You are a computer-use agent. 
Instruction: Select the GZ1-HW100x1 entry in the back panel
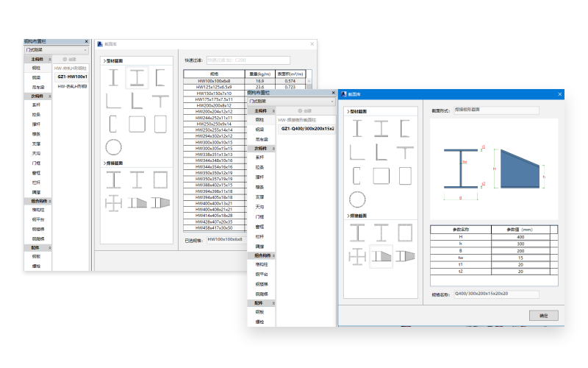pyautogui.click(x=72, y=77)
